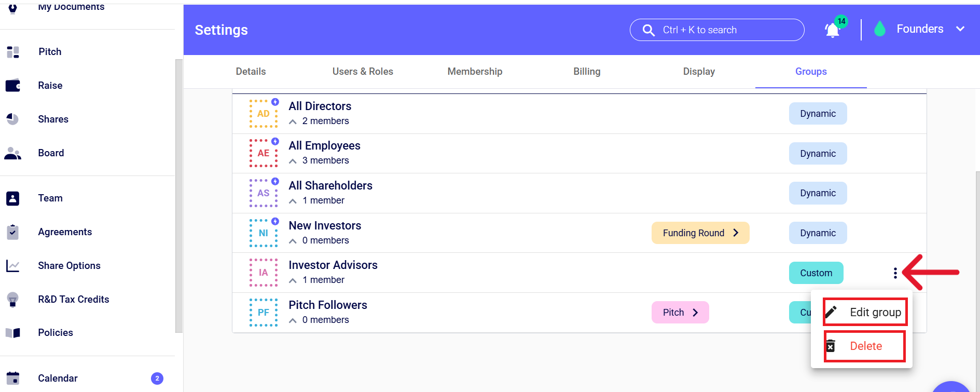Click the Funding Round link button
Image resolution: width=980 pixels, height=392 pixels.
tap(700, 233)
